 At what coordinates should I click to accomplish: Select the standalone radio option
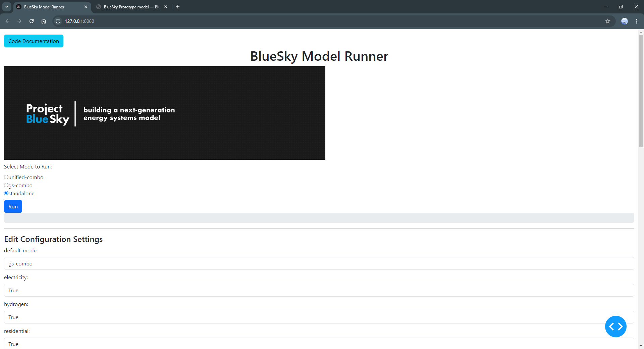6,193
